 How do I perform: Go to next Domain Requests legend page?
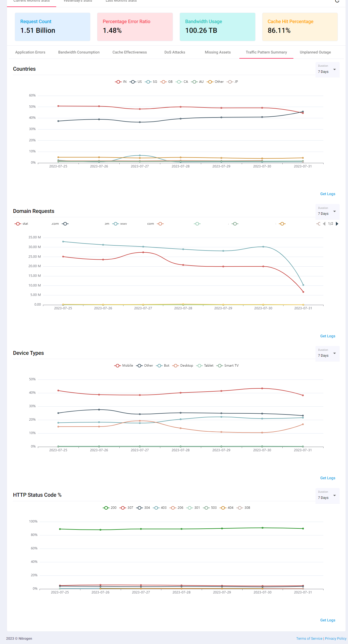pos(337,224)
